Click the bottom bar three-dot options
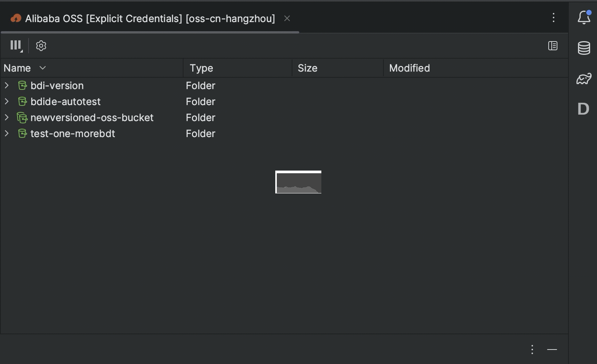The height and width of the screenshot is (364, 597). click(x=532, y=350)
